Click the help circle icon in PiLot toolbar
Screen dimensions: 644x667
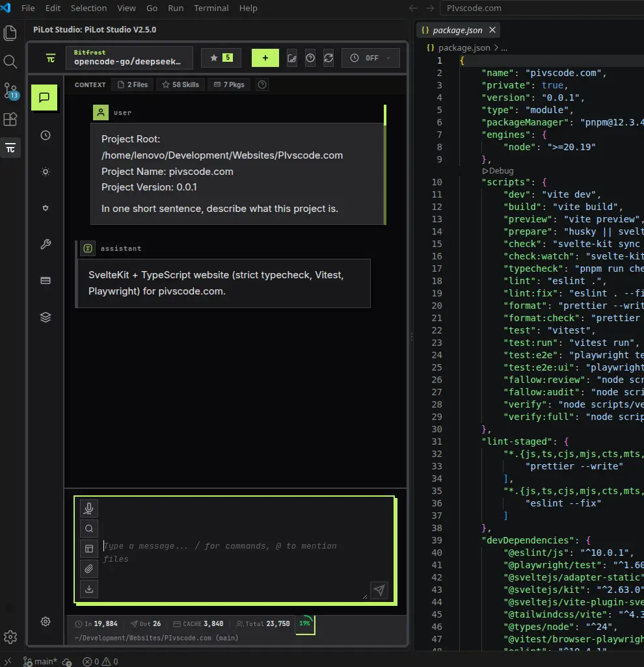coord(310,58)
